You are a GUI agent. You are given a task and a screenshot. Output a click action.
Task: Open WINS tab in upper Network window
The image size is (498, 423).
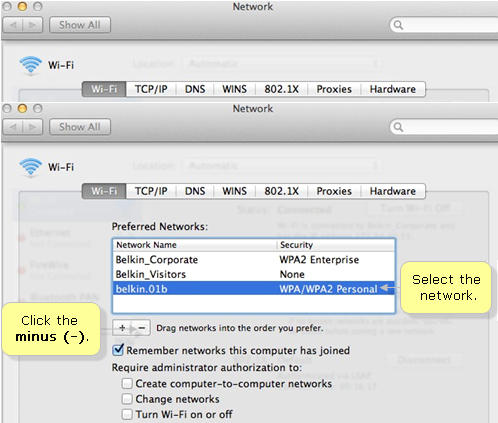[x=235, y=89]
